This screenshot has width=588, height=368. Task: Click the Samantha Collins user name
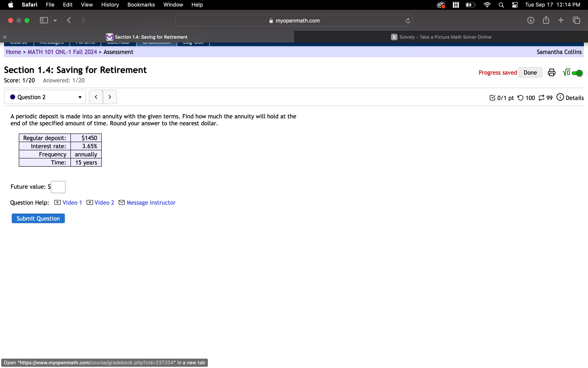tap(559, 52)
